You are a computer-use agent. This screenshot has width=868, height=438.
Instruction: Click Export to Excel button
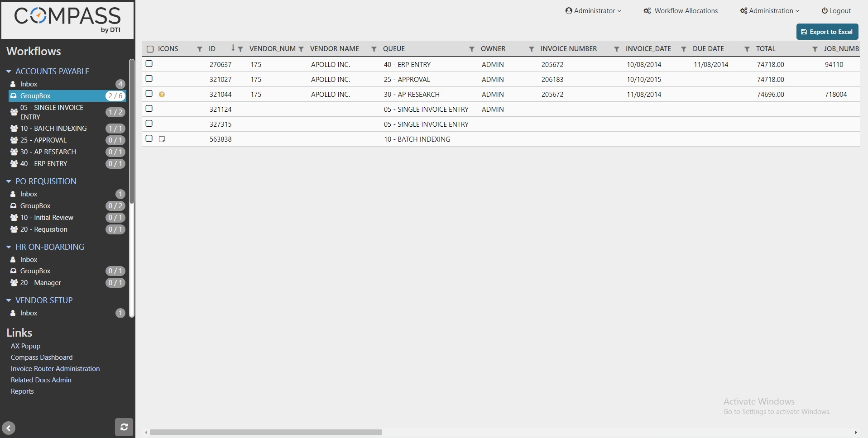(x=827, y=32)
